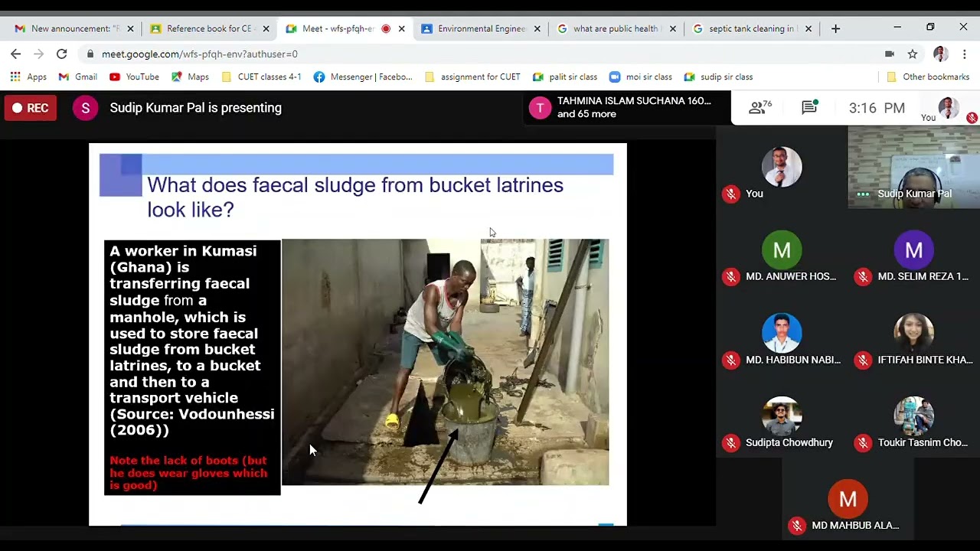Open the sudip sir class bookmark
This screenshot has width=980, height=551.
(x=718, y=77)
